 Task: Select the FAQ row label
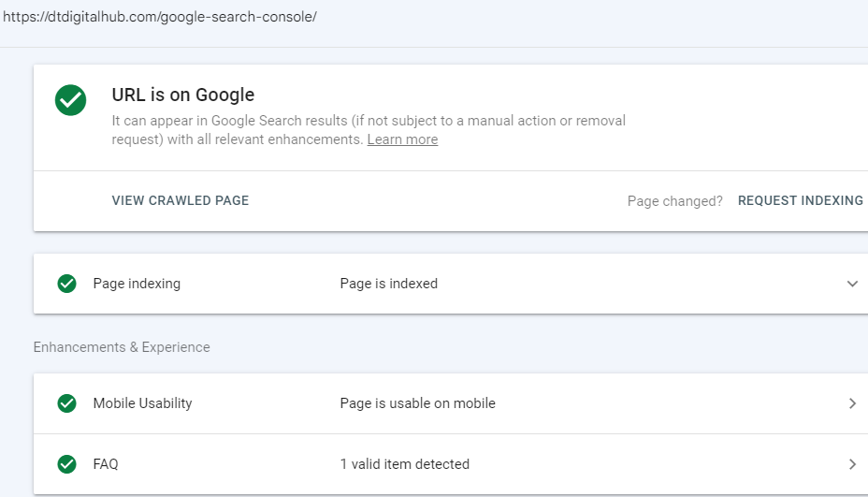106,464
